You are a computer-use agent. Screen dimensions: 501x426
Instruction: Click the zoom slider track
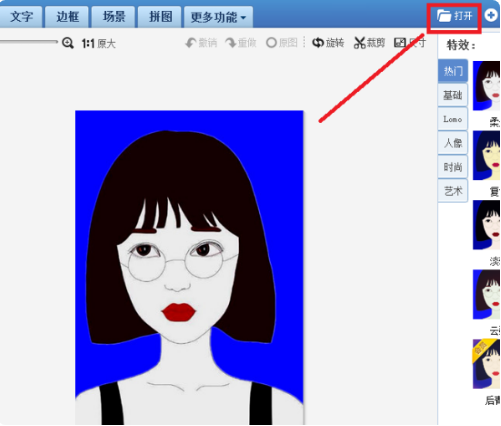coord(29,42)
